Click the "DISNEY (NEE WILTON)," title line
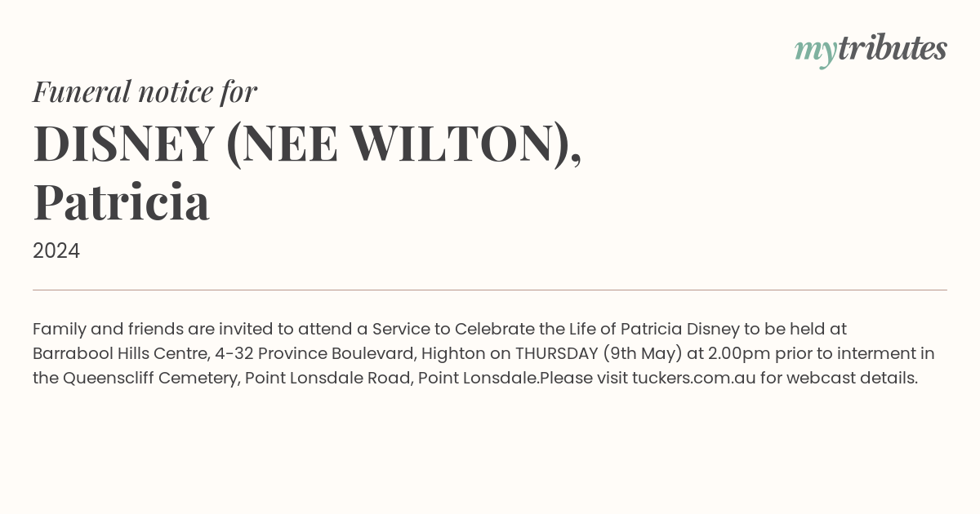This screenshot has height=514, width=980. 307,144
